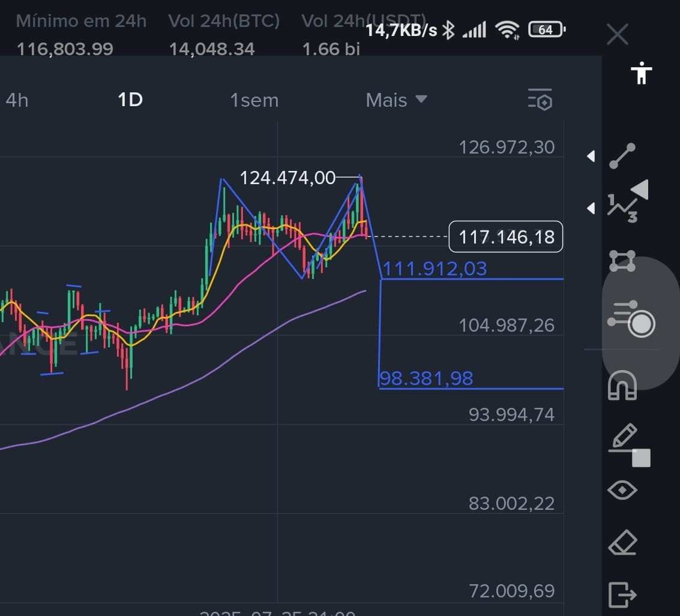
Task: Select the 98.381,98 blue level label
Action: point(426,378)
